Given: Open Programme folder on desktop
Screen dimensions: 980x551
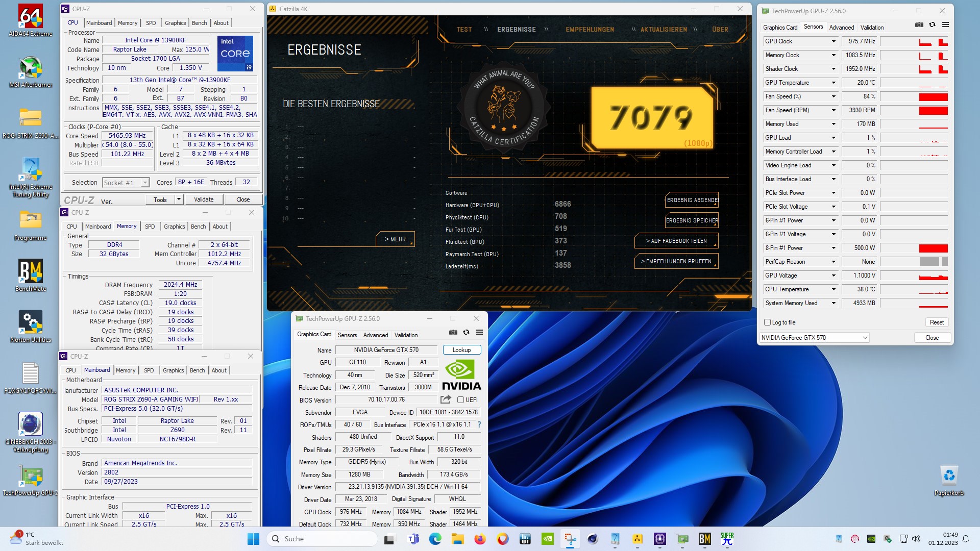Looking at the screenshot, I should 31,224.
